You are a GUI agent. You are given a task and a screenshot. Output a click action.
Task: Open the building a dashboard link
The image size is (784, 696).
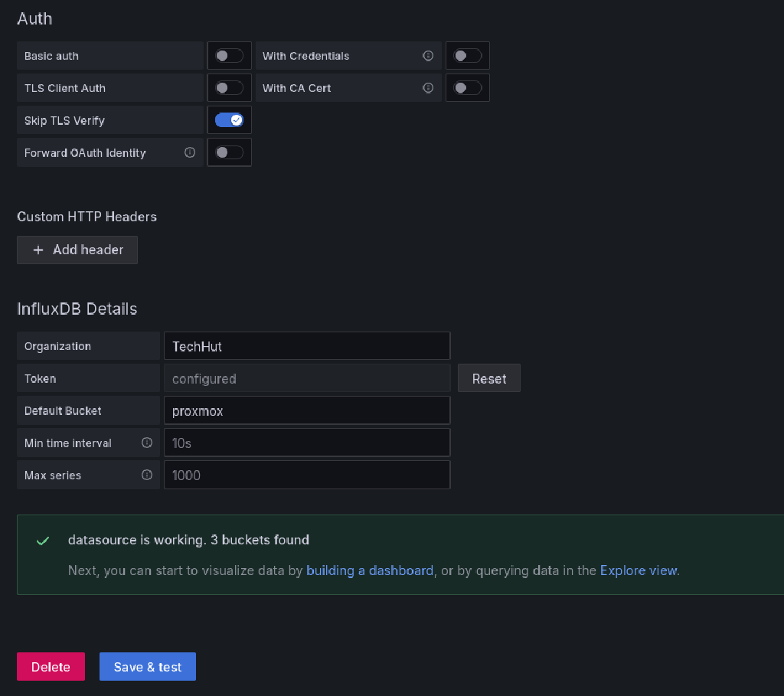pos(370,570)
